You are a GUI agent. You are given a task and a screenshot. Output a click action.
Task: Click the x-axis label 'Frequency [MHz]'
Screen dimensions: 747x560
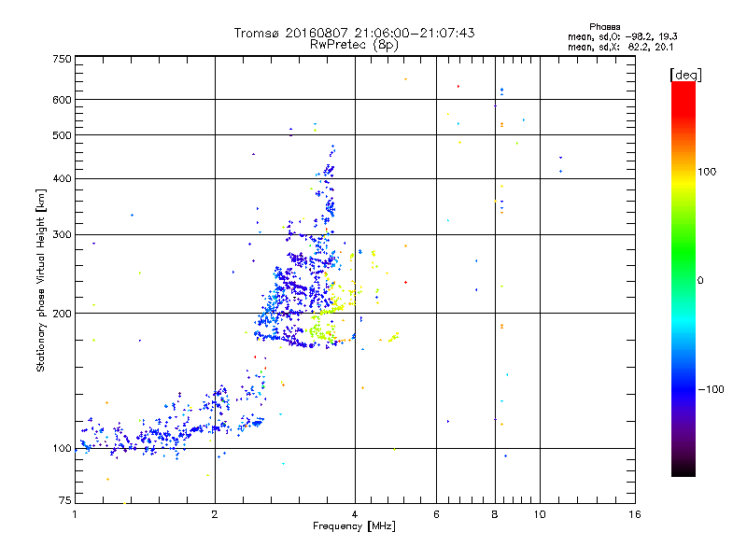click(354, 526)
